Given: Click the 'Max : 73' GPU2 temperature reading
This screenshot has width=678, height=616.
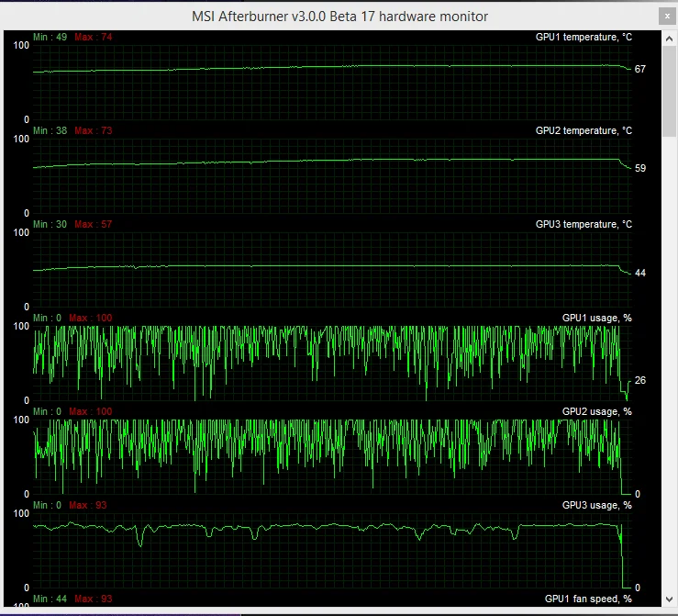Looking at the screenshot, I should (x=93, y=130).
